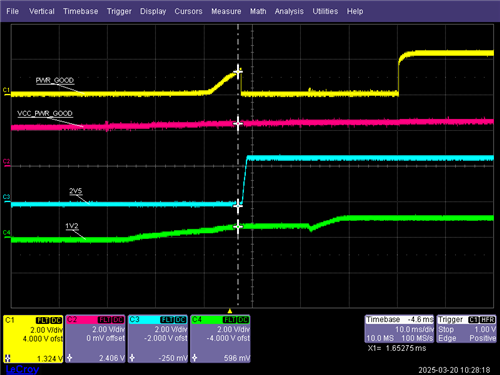Open the C1 channel descriptor box
Screen dimensions: 500x375
[x=33, y=339]
